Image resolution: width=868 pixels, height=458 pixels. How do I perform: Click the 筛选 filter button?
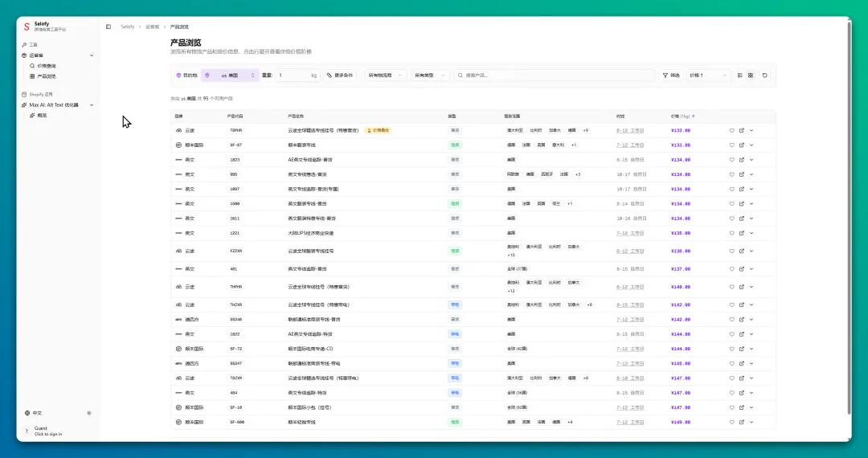point(671,76)
